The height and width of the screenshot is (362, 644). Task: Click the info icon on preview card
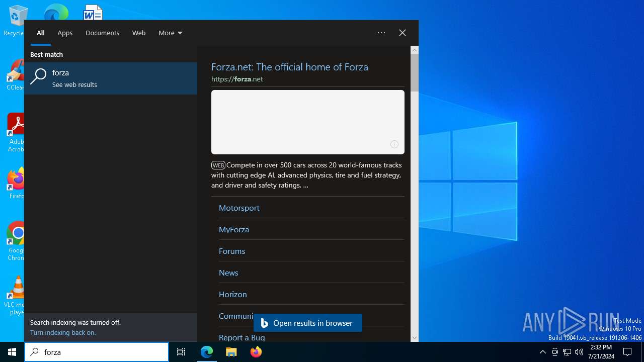coord(394,144)
